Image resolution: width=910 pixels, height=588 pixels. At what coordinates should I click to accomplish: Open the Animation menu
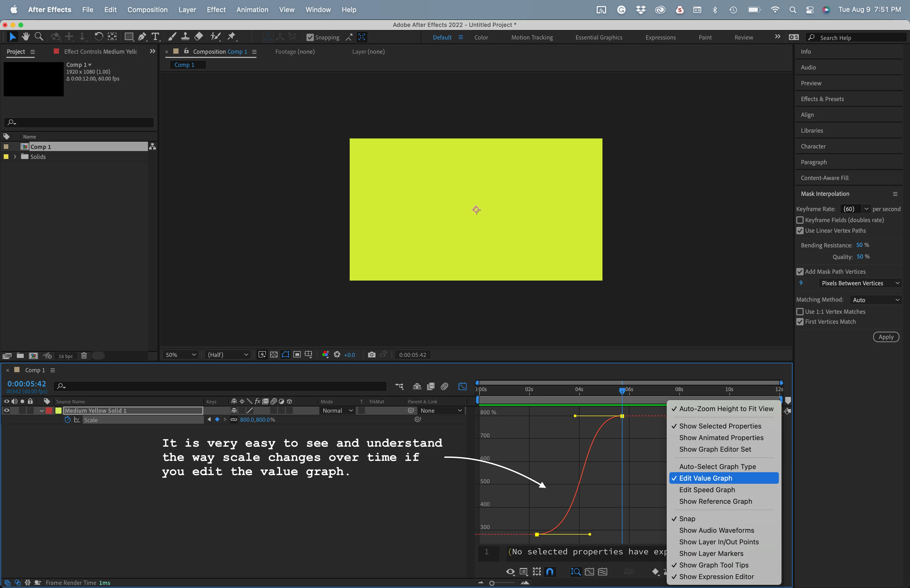point(252,9)
